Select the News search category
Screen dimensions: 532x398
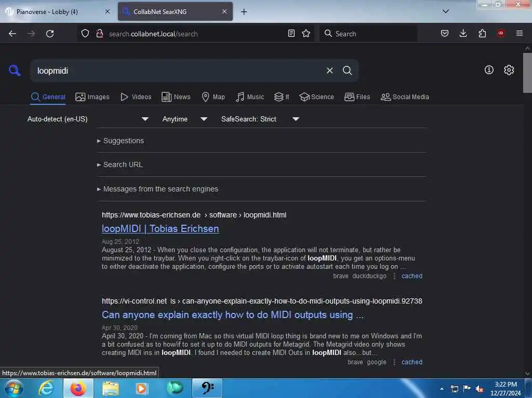pyautogui.click(x=176, y=97)
